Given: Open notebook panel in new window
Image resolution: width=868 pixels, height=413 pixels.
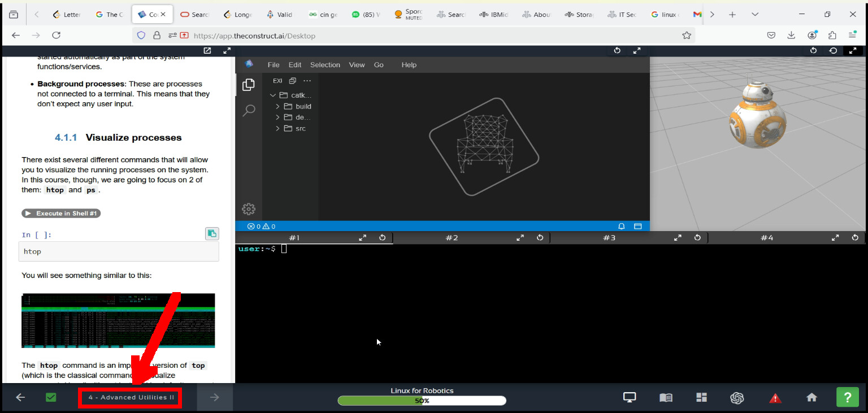Looking at the screenshot, I should point(207,51).
